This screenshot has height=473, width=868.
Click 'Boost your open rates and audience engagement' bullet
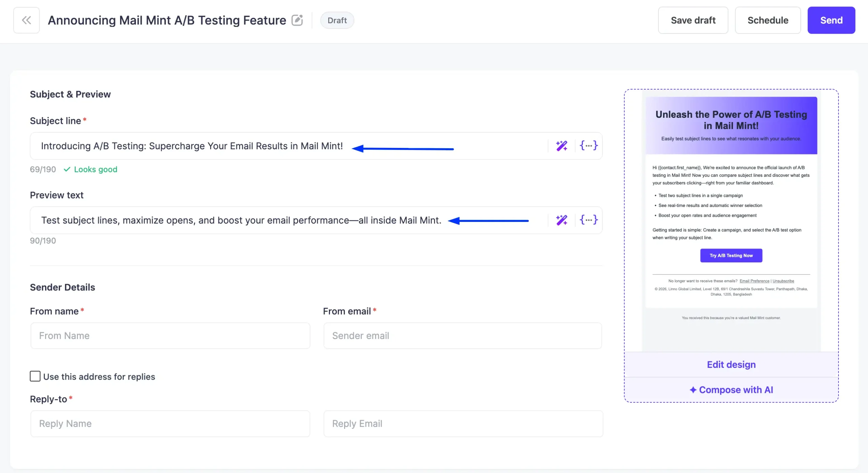(x=707, y=215)
